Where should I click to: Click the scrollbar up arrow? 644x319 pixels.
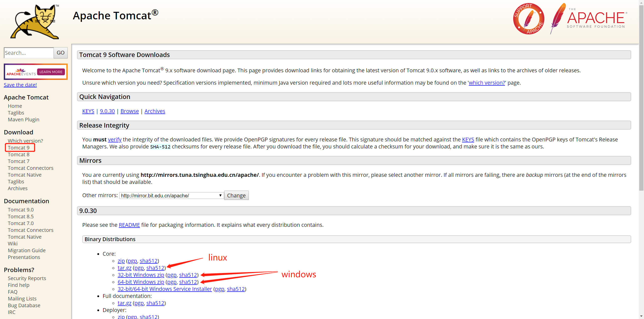tap(641, 2)
